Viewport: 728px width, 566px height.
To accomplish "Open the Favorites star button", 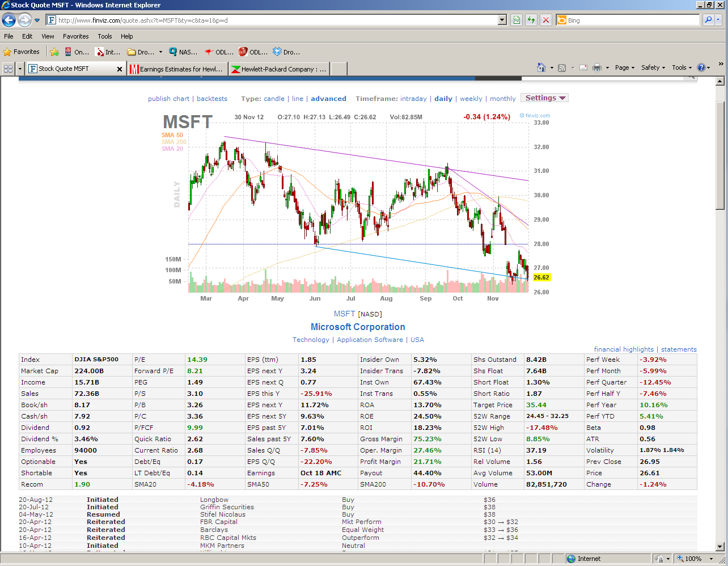I will (x=22, y=52).
